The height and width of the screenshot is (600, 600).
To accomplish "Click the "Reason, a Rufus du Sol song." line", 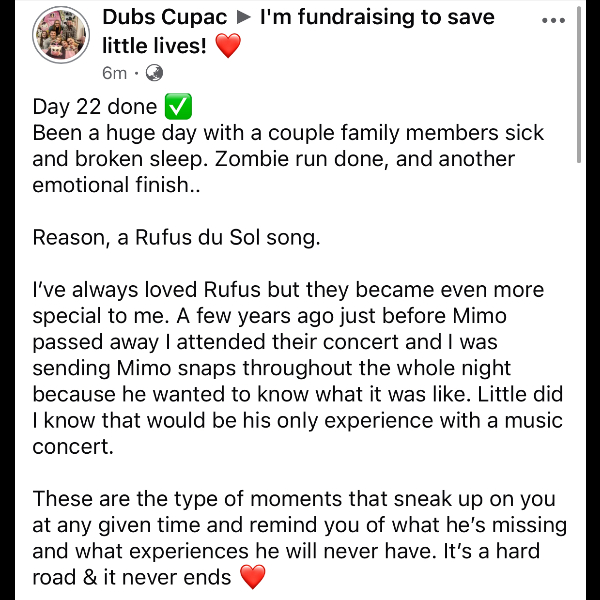I will click(x=180, y=238).
